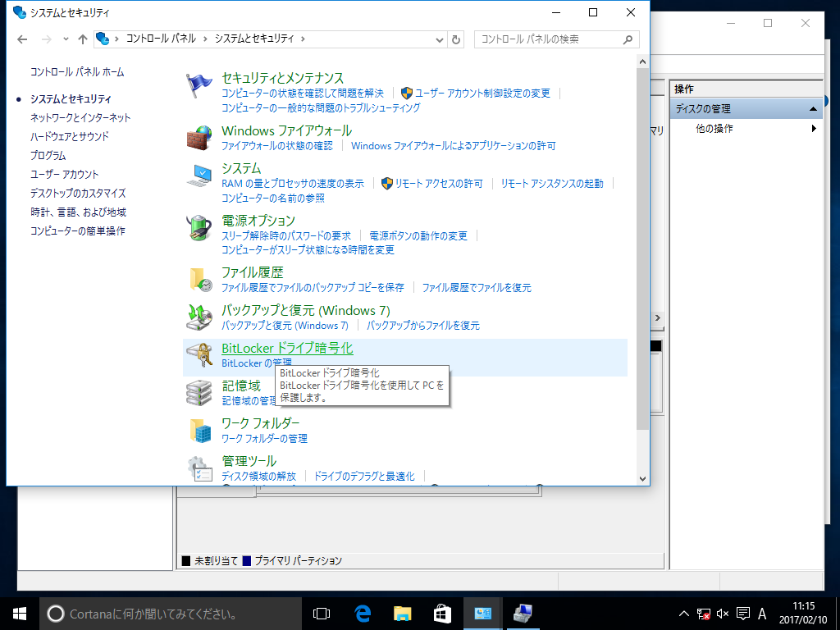Viewport: 840px width, 630px height.
Task: Switch to Disk Management taskbar app
Action: (522, 614)
